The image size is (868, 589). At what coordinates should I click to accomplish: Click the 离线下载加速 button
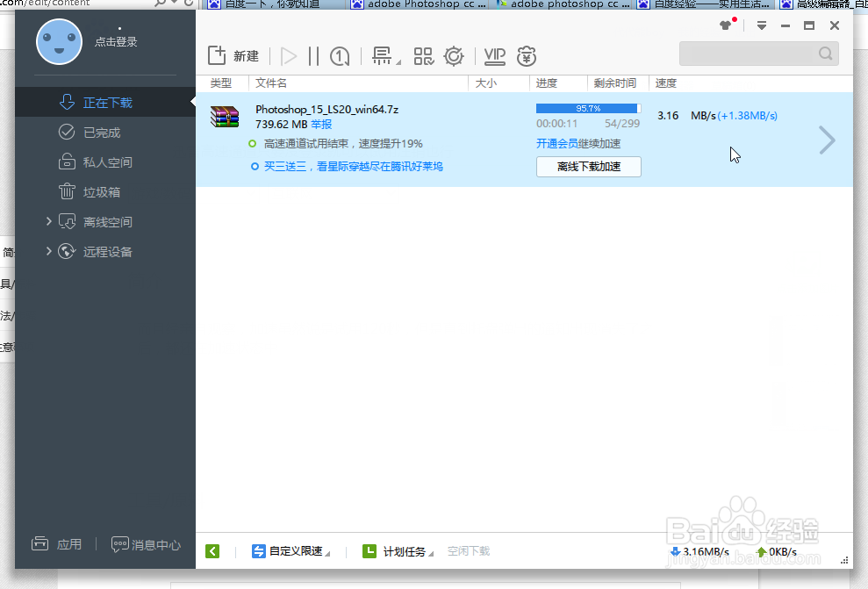pos(588,167)
